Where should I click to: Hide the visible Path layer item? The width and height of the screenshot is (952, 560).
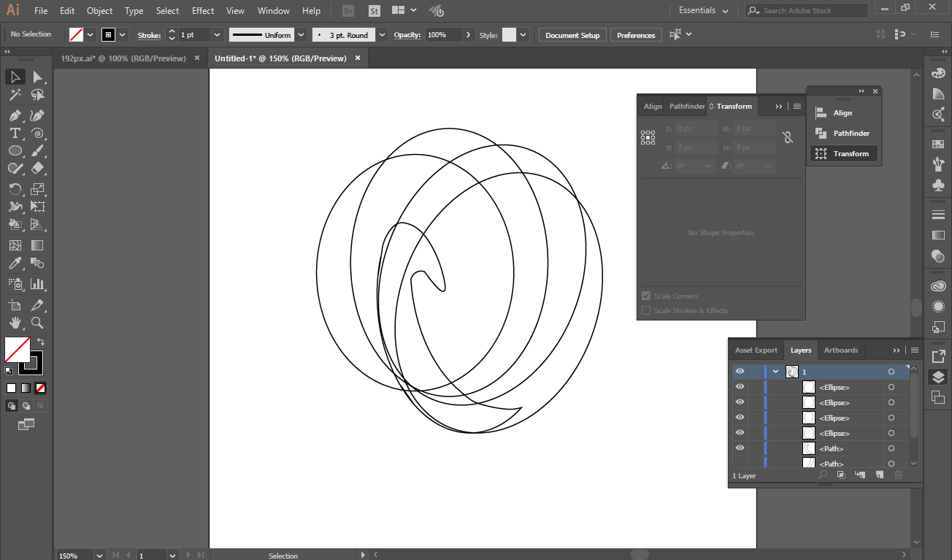[x=740, y=448]
